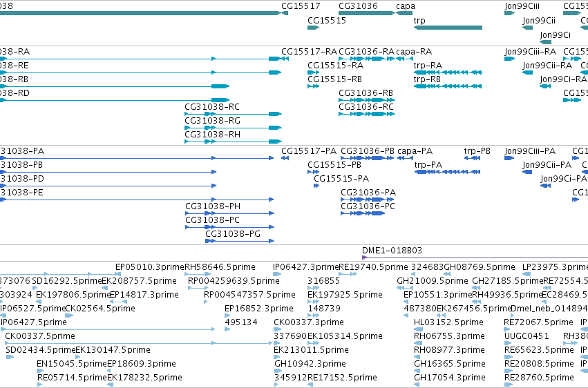Select the CG31036 gene feature label
Screen dimensions: 588x388
pyautogui.click(x=358, y=6)
